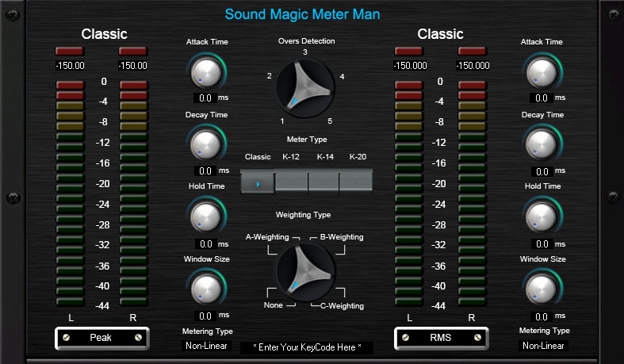Reset right meter L channel clip indicator
This screenshot has width=624, height=364.
click(408, 52)
